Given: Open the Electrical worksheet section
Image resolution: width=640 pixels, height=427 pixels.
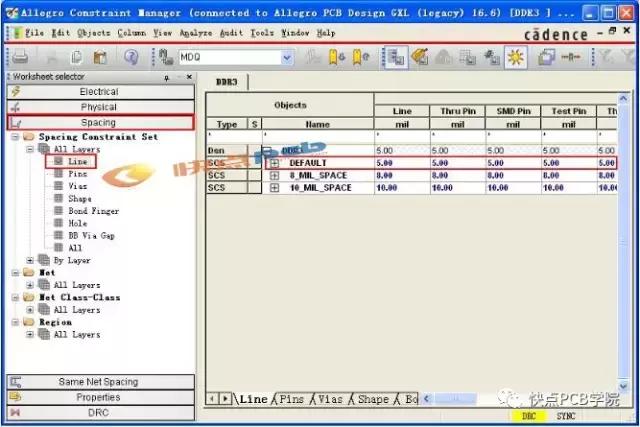Looking at the screenshot, I should [100, 92].
